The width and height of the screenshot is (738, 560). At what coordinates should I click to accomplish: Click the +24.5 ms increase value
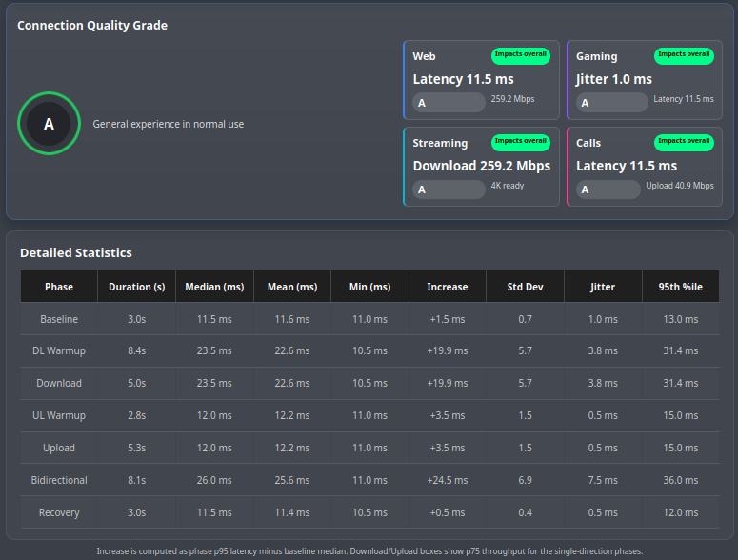click(x=448, y=480)
